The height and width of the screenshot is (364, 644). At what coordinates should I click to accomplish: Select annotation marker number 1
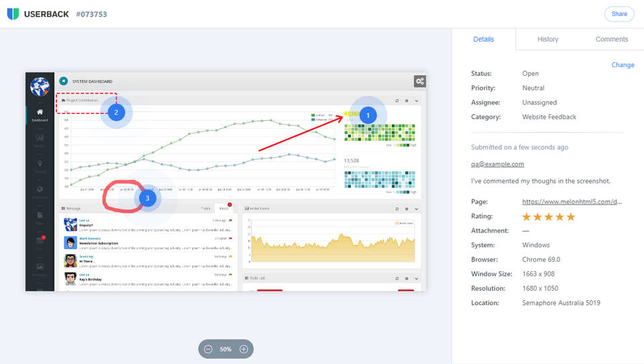coord(367,116)
